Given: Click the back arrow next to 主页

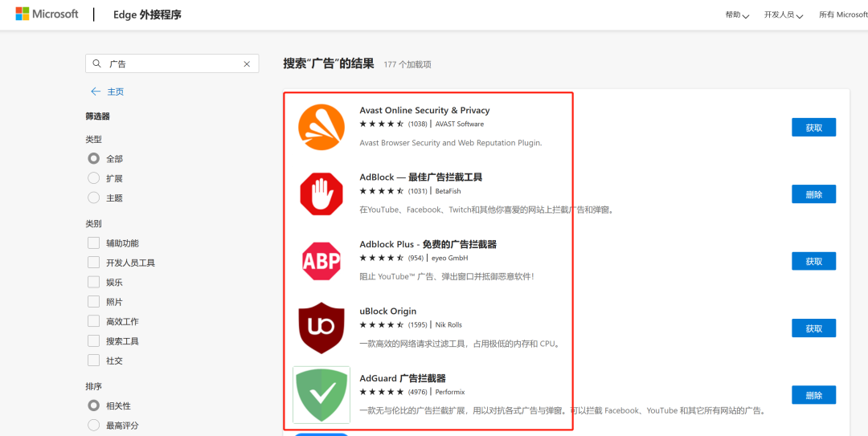Looking at the screenshot, I should point(96,92).
